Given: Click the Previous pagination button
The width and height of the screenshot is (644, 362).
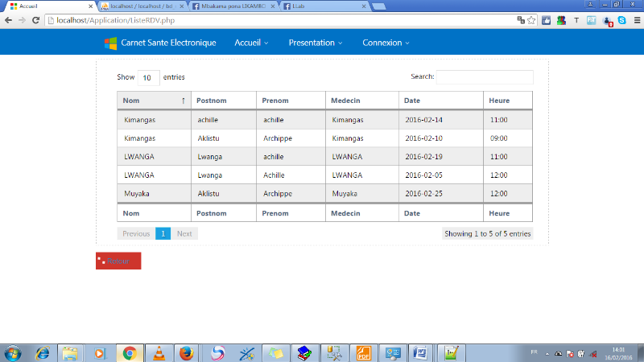Looking at the screenshot, I should pyautogui.click(x=136, y=233).
